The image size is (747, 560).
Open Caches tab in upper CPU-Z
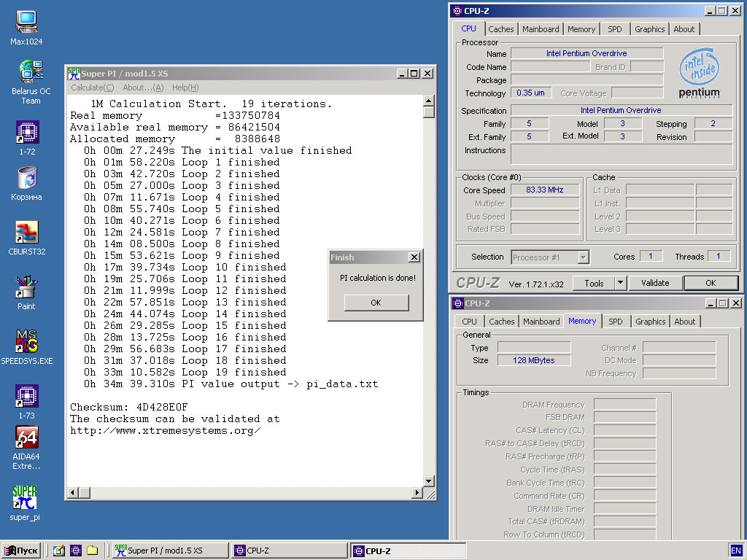pos(500,29)
